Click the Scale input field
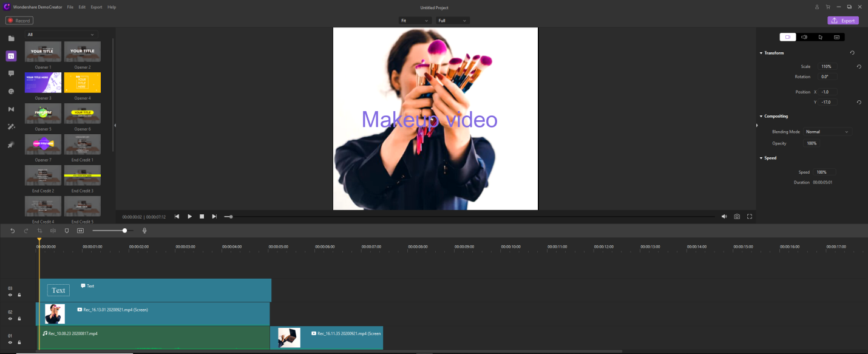This screenshot has width=868, height=354. pos(826,67)
